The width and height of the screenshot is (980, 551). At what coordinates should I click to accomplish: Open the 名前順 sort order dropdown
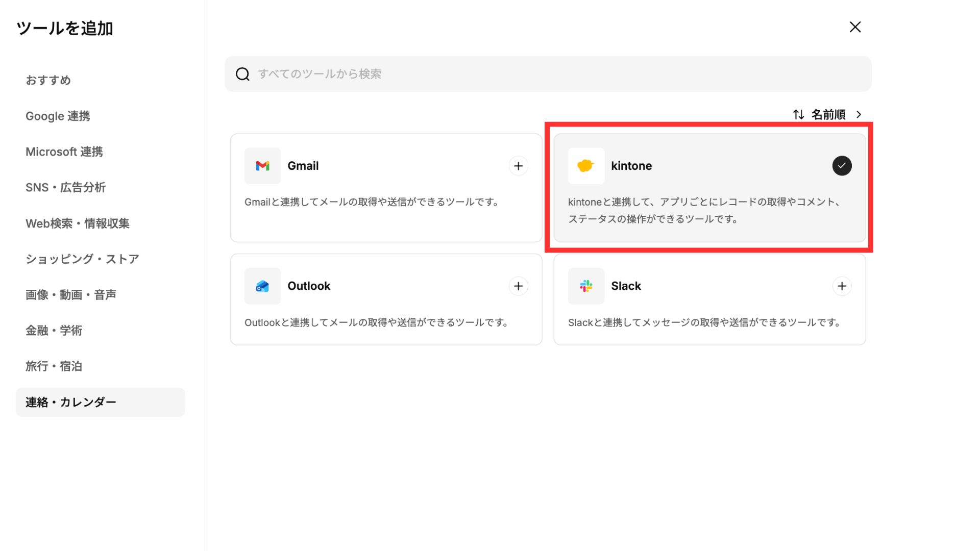828,115
